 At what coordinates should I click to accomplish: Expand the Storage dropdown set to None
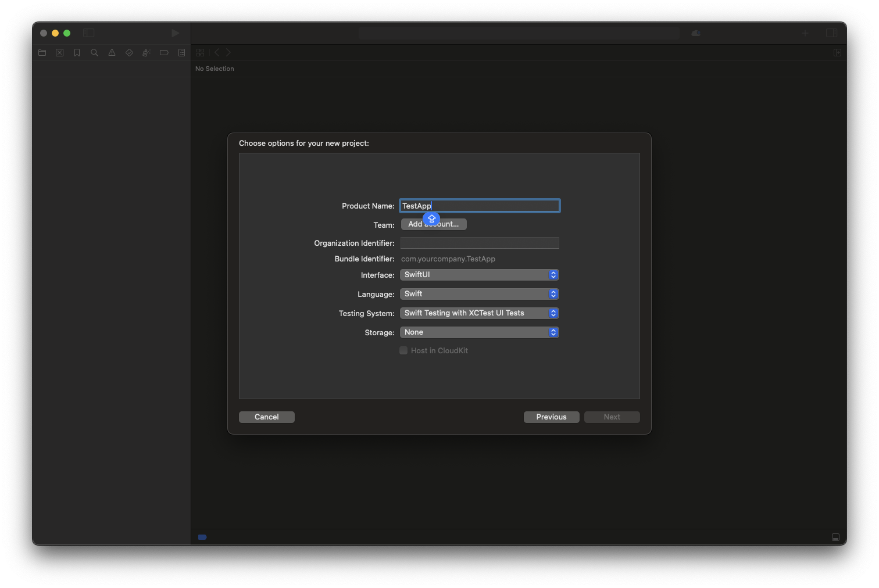[x=478, y=332]
